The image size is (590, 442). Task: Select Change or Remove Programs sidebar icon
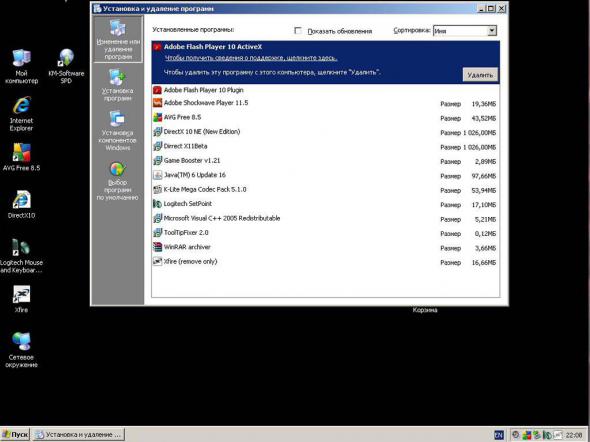point(118,39)
